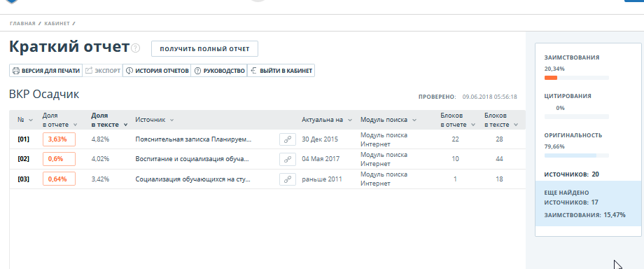644x269 pixels.
Task: Go to Кабинет breadcrumb
Action: 57,23
